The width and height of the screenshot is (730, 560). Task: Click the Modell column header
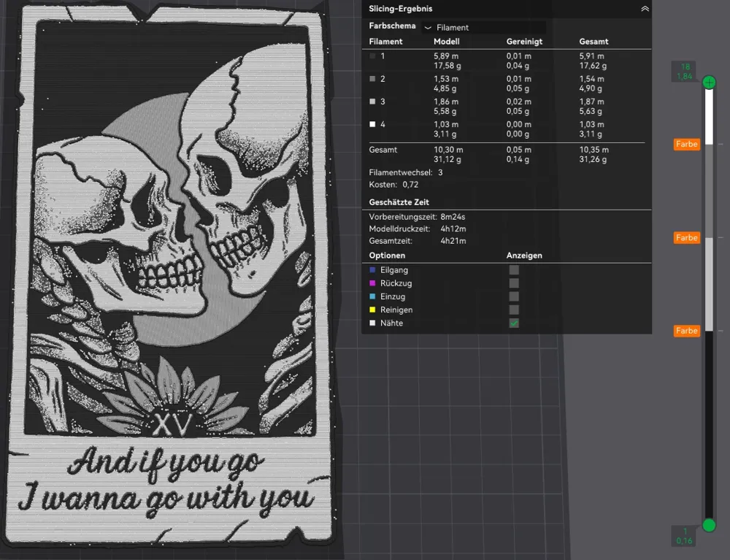coord(447,42)
